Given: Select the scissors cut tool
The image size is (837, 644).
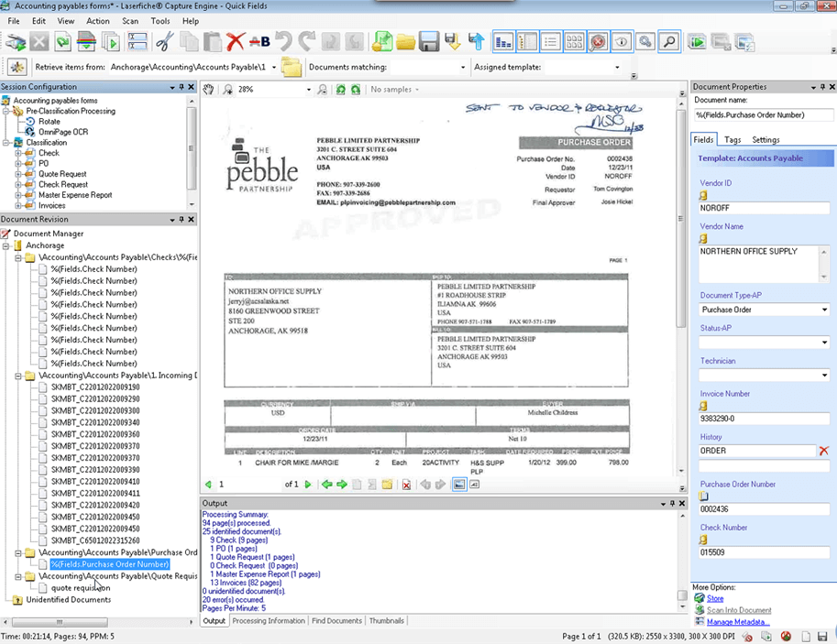Looking at the screenshot, I should point(165,41).
